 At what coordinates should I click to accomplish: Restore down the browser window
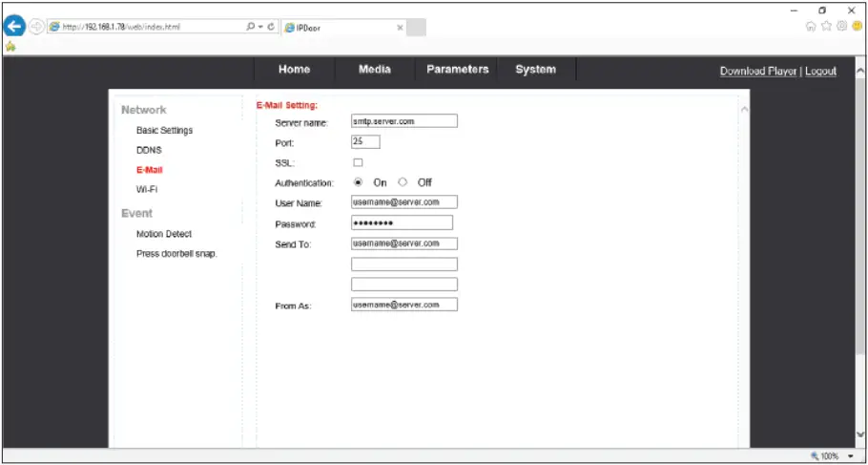coord(823,10)
